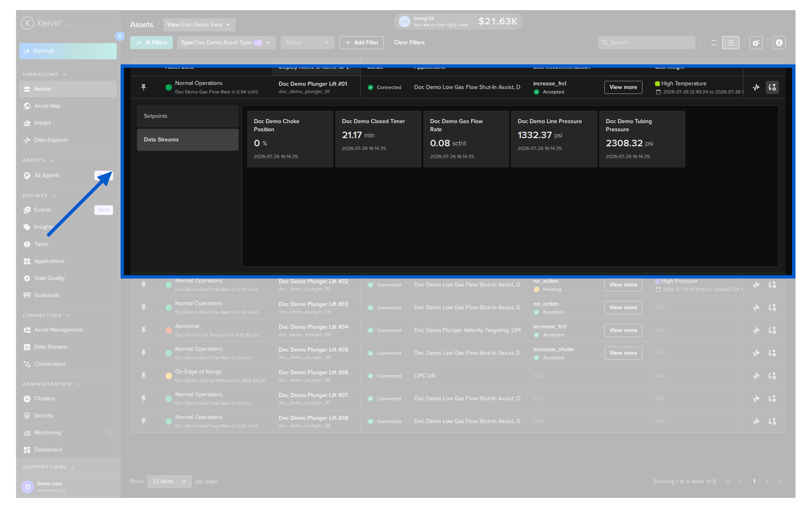This screenshot has width=812, height=508.
Task: Open Impact from the sidebar
Action: tap(68, 123)
